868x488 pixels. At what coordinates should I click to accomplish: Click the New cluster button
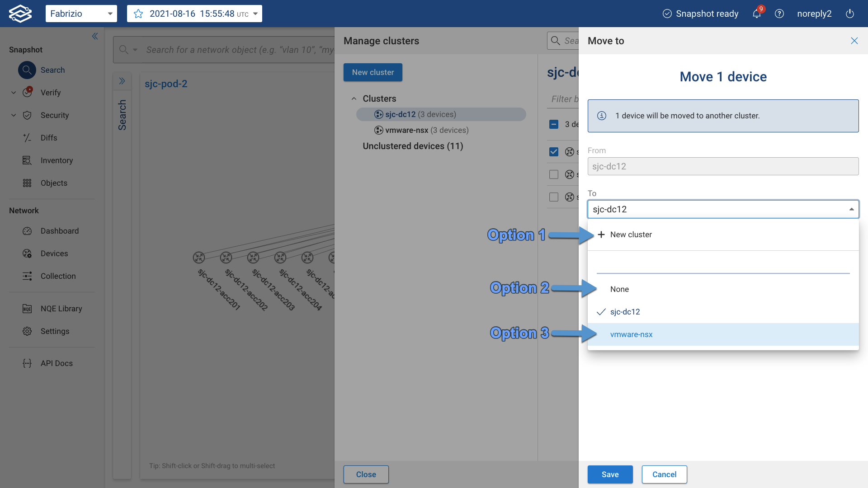[x=373, y=72]
